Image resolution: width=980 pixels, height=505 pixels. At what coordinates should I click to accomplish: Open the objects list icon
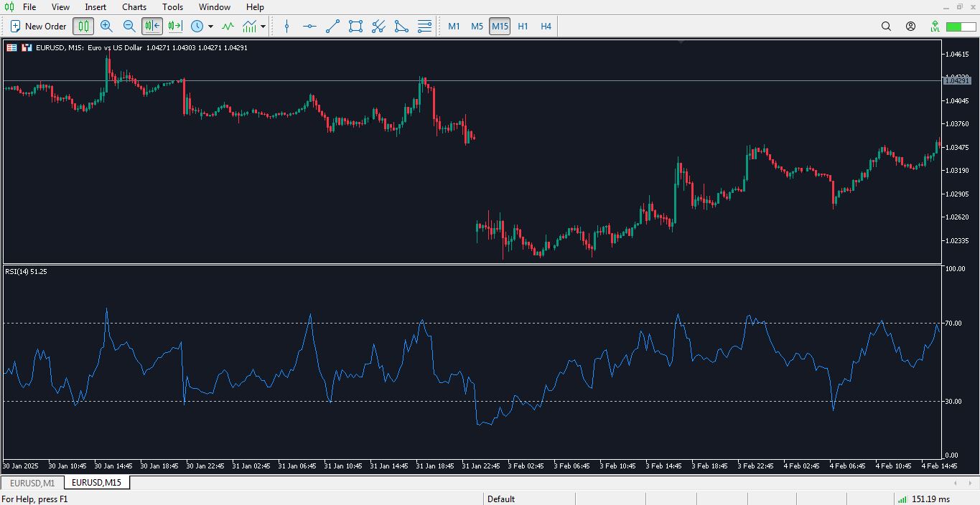424,27
